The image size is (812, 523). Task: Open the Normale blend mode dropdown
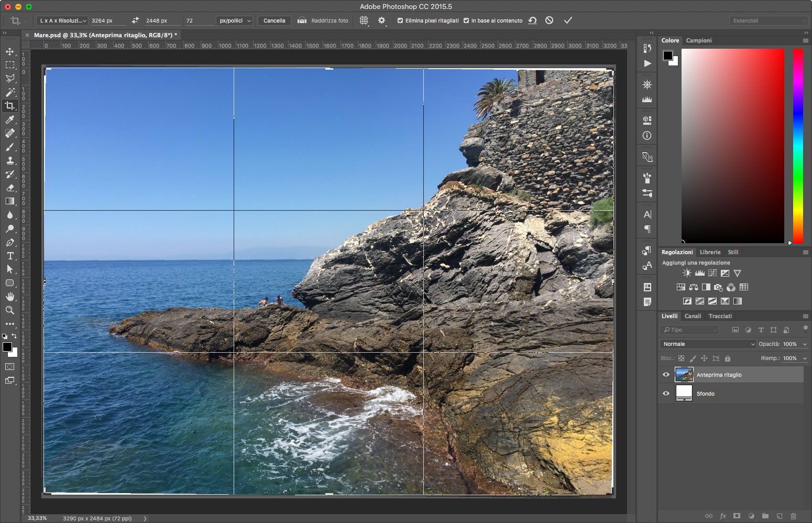pos(708,344)
